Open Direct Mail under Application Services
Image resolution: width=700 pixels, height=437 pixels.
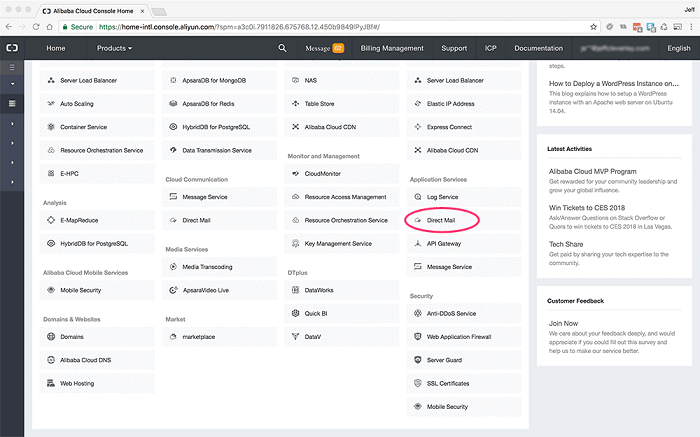(x=464, y=220)
